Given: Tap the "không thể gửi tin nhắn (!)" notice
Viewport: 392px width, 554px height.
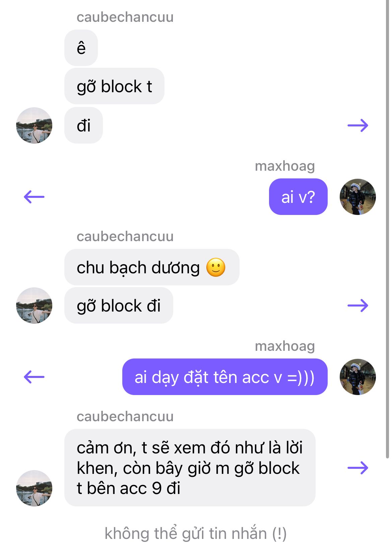Looking at the screenshot, I should pos(196,534).
